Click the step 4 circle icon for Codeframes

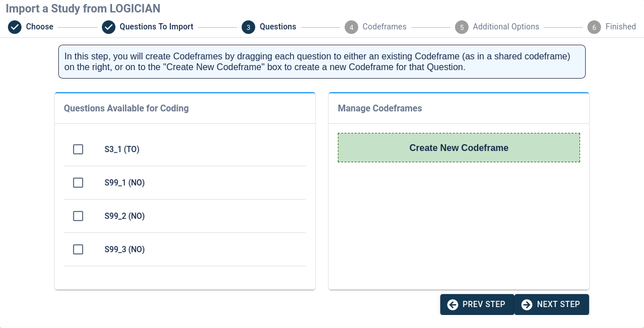[351, 27]
